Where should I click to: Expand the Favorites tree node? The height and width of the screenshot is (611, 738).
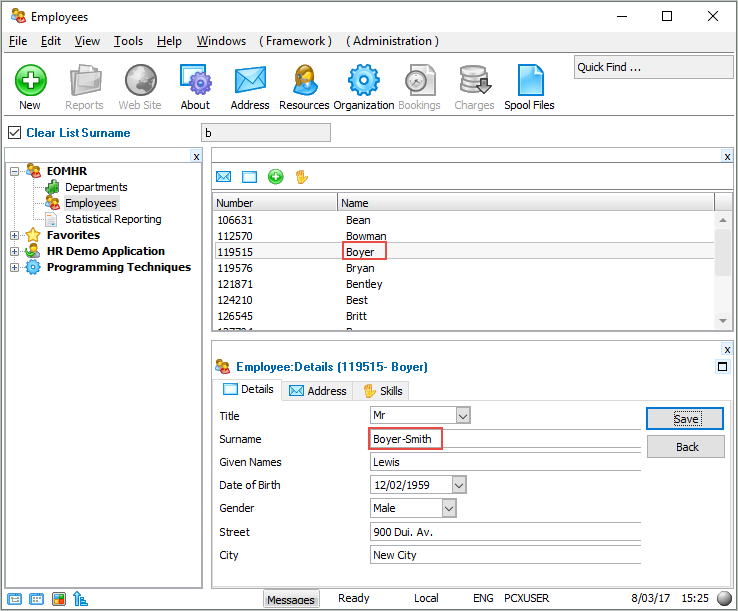coord(15,236)
